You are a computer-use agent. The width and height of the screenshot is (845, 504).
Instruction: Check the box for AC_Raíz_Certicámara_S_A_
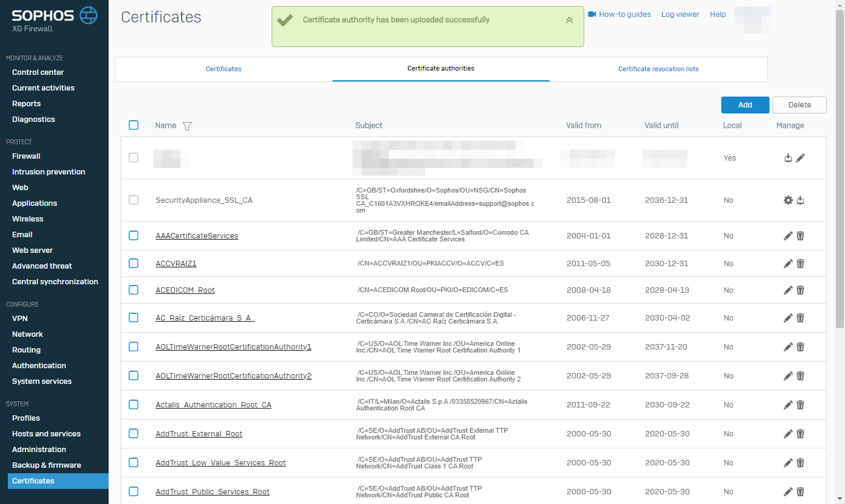[x=133, y=317]
